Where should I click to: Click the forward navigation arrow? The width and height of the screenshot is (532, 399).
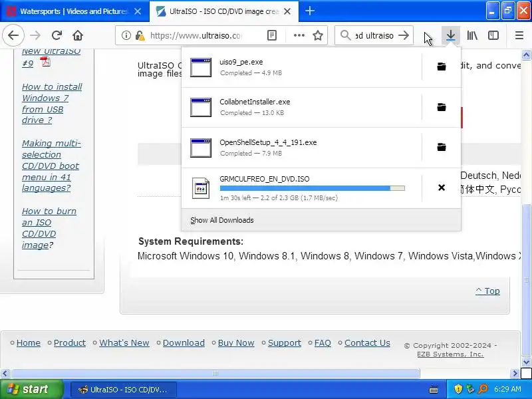pyautogui.click(x=35, y=35)
